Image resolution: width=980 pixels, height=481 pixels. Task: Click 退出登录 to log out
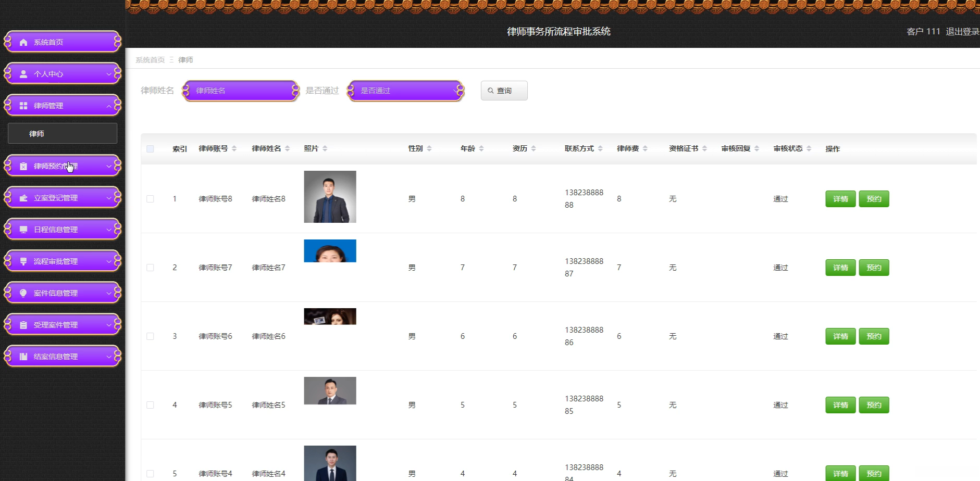tap(962, 32)
